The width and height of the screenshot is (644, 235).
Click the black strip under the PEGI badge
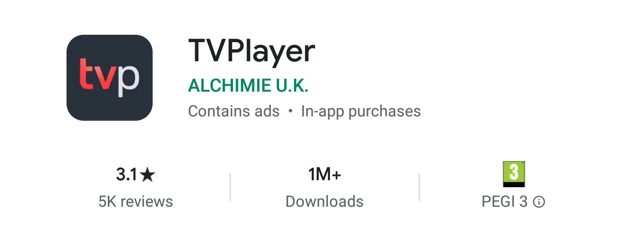tap(514, 184)
